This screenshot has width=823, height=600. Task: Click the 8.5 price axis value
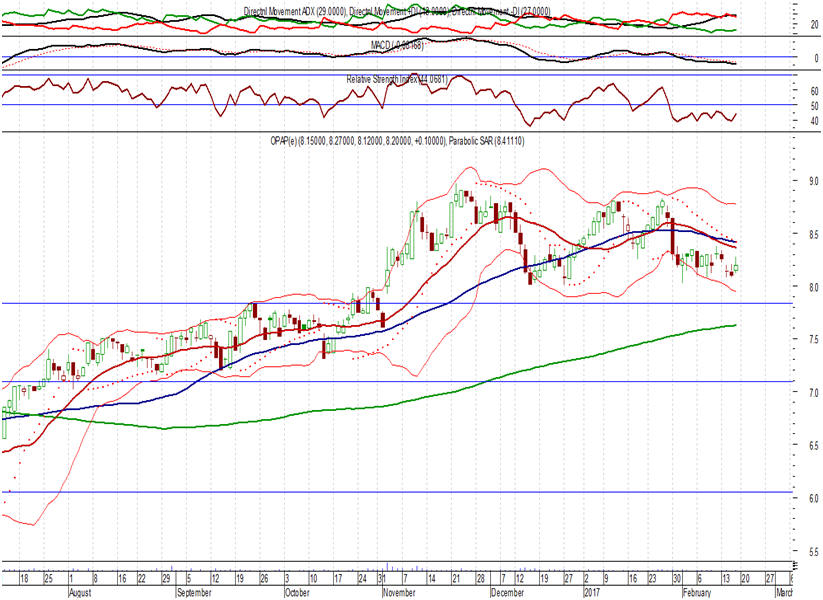pyautogui.click(x=814, y=234)
